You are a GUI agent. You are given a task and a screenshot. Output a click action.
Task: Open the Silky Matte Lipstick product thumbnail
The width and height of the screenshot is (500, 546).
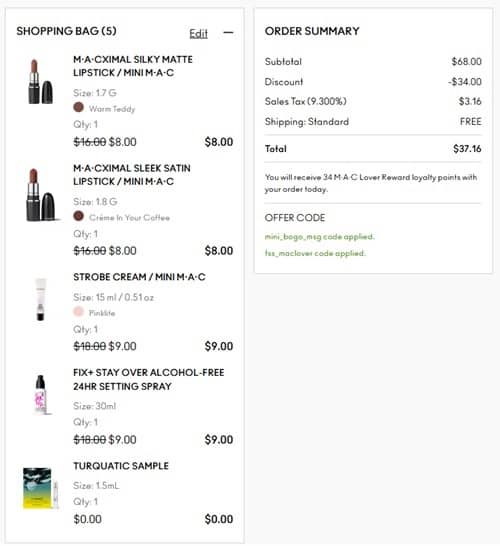40,82
